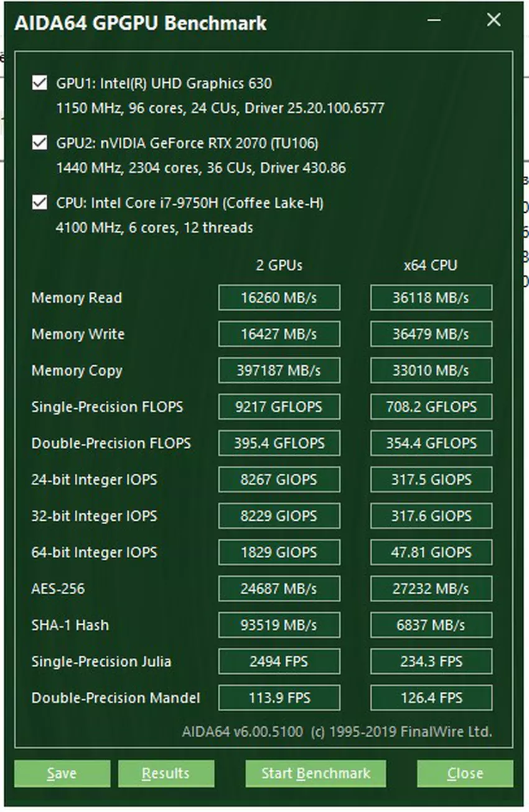Disable the CPU Intel Core i7-9750H checkbox
The height and width of the screenshot is (812, 529).
[x=40, y=203]
